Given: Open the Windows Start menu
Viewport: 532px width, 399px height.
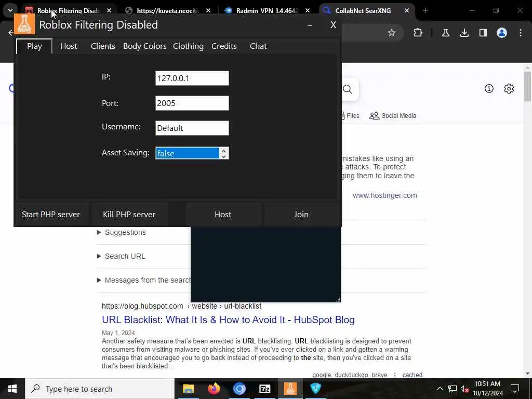Looking at the screenshot, I should click(12, 389).
